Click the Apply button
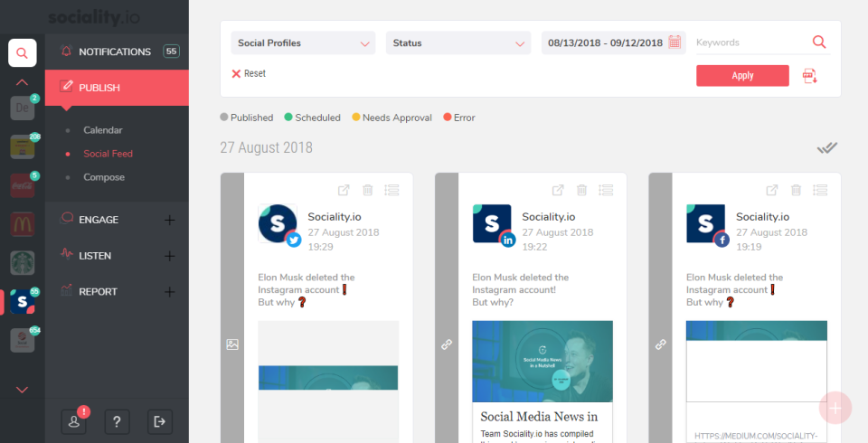868x443 pixels. (x=742, y=75)
